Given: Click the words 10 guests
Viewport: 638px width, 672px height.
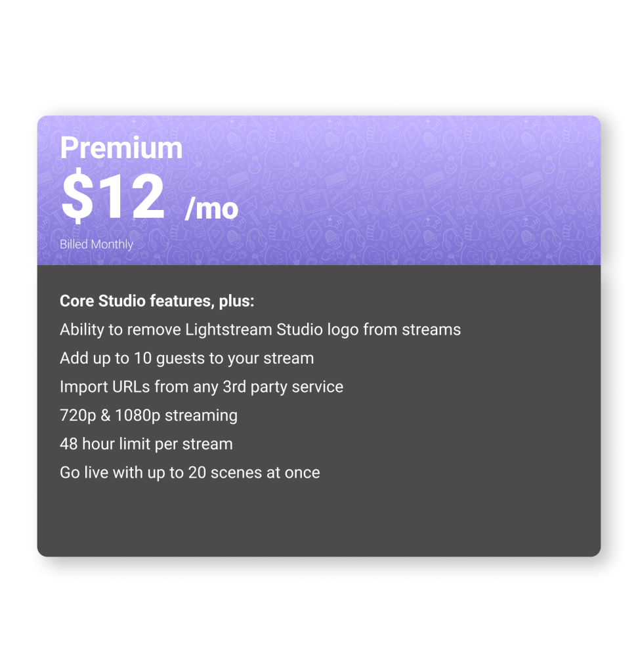Looking at the screenshot, I should click(x=158, y=358).
